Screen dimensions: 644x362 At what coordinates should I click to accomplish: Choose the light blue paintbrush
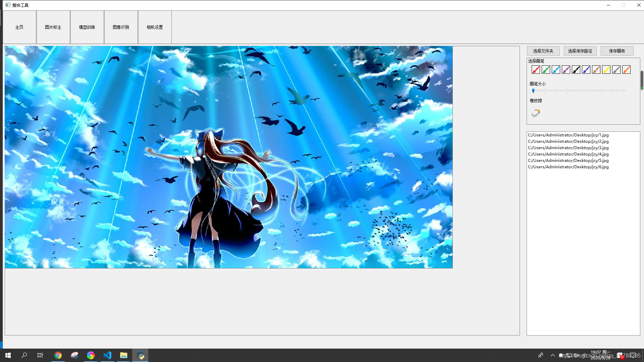pyautogui.click(x=556, y=70)
